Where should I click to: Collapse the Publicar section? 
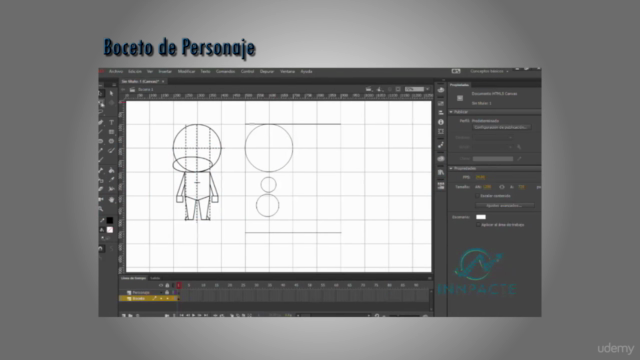(451, 112)
